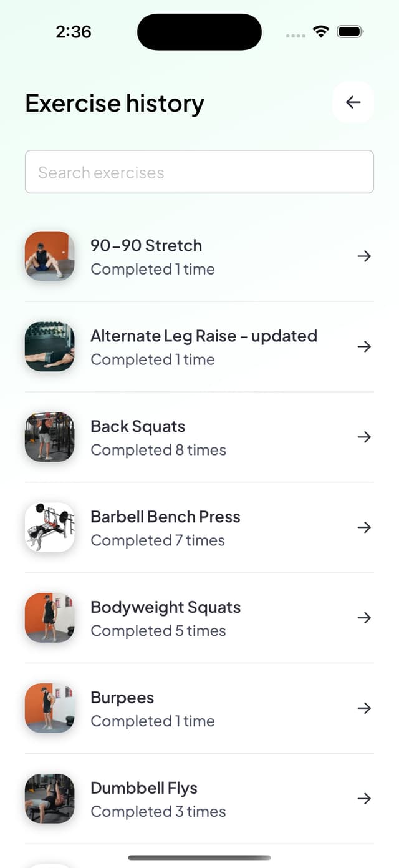399x868 pixels.
Task: Open arrow next to Dumbbell Flys
Action: pos(364,798)
